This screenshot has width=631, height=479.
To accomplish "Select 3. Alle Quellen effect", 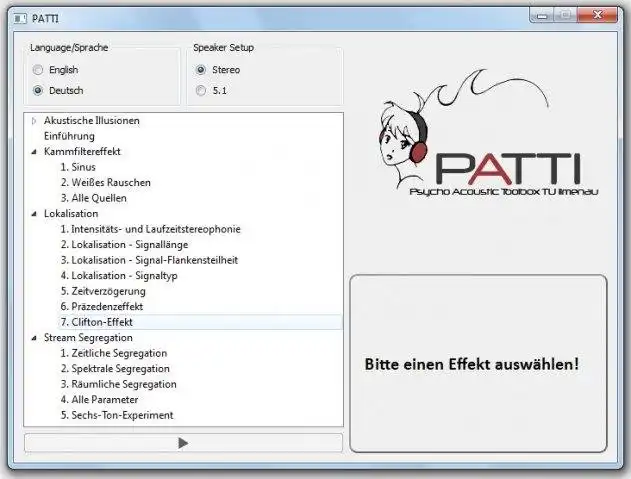I will pos(93,198).
